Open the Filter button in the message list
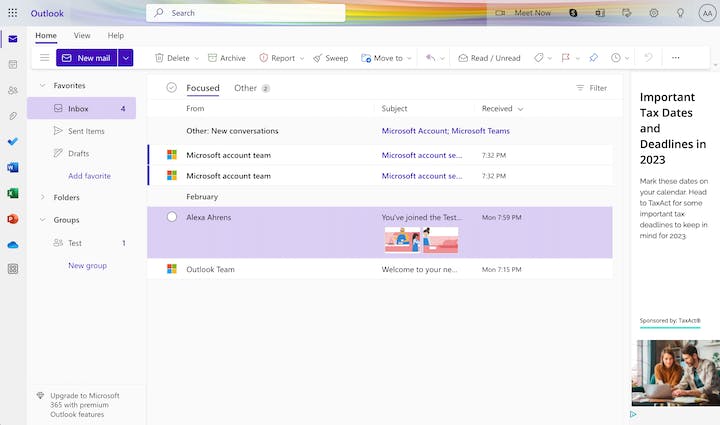This screenshot has width=720, height=425. (x=591, y=88)
